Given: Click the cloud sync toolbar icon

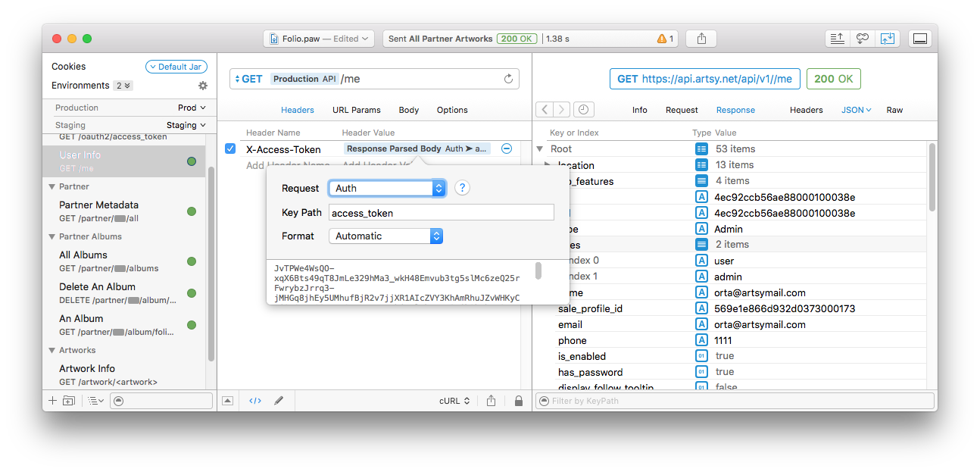Looking at the screenshot, I should [863, 39].
